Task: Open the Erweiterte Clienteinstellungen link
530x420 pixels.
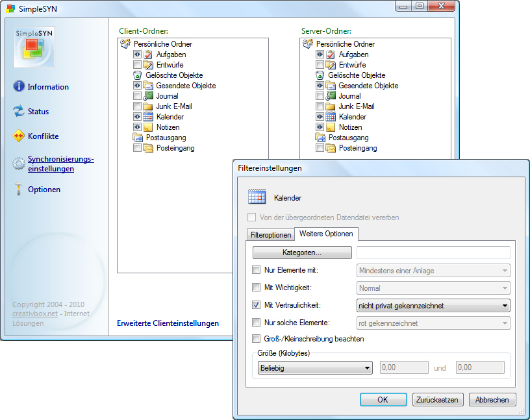Action: (168, 323)
